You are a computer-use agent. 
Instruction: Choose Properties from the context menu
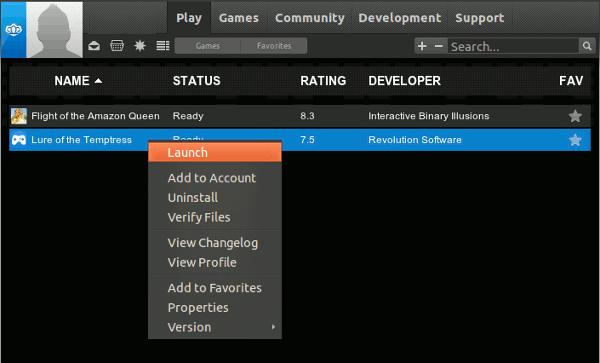(x=215, y=308)
